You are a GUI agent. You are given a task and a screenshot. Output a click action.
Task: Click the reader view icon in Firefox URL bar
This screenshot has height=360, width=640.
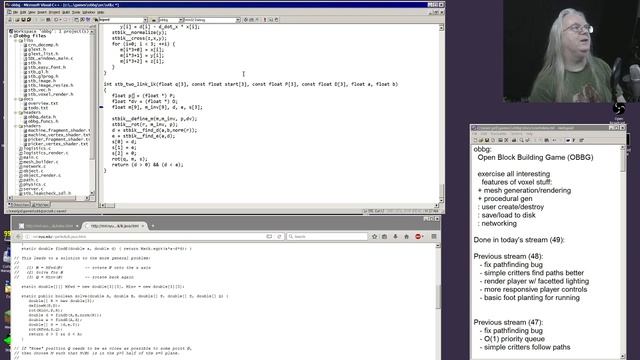coord(269,236)
